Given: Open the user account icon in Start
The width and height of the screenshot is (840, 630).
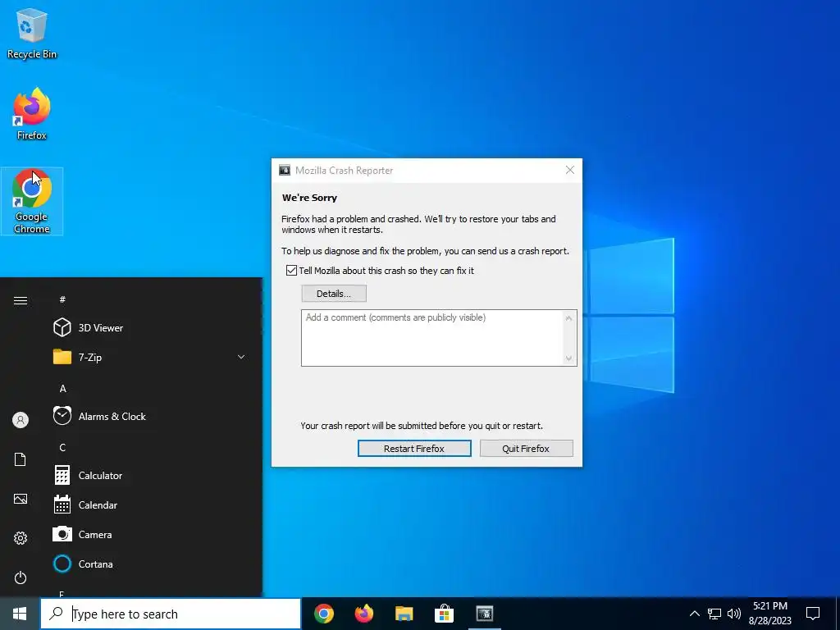Looking at the screenshot, I should [x=21, y=420].
